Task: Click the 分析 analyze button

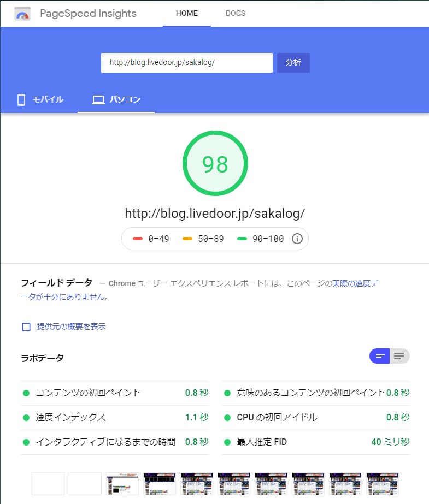Action: tap(293, 63)
